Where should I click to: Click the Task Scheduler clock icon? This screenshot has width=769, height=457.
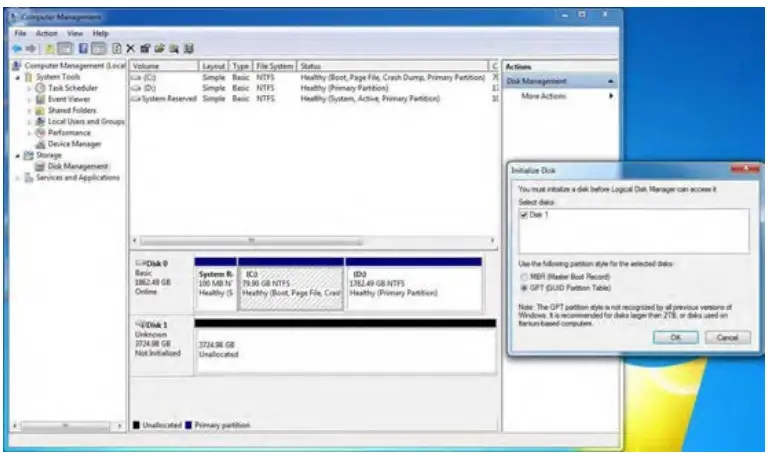(x=41, y=88)
